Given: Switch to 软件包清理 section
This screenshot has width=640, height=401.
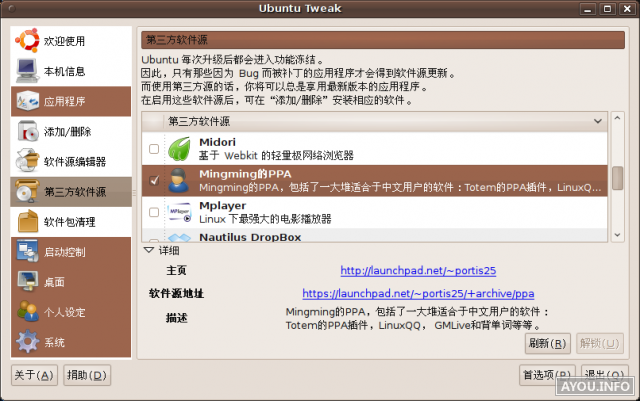Looking at the screenshot, I should pyautogui.click(x=71, y=222).
